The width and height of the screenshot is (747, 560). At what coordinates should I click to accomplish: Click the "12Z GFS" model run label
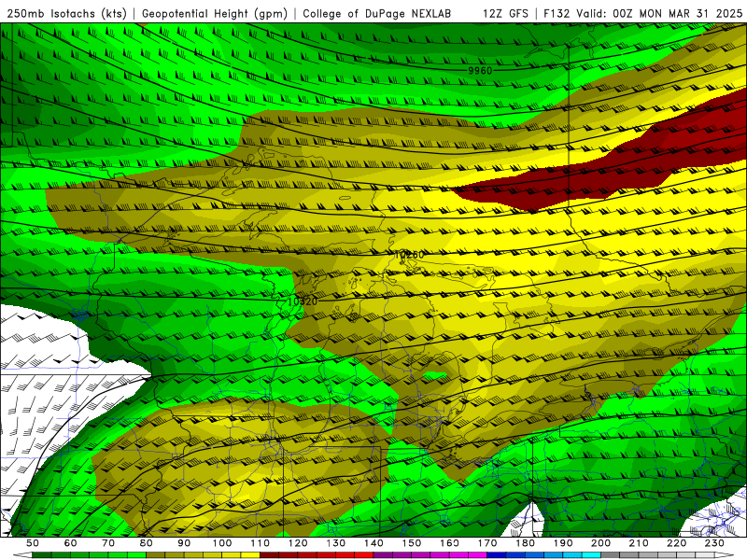click(x=505, y=14)
